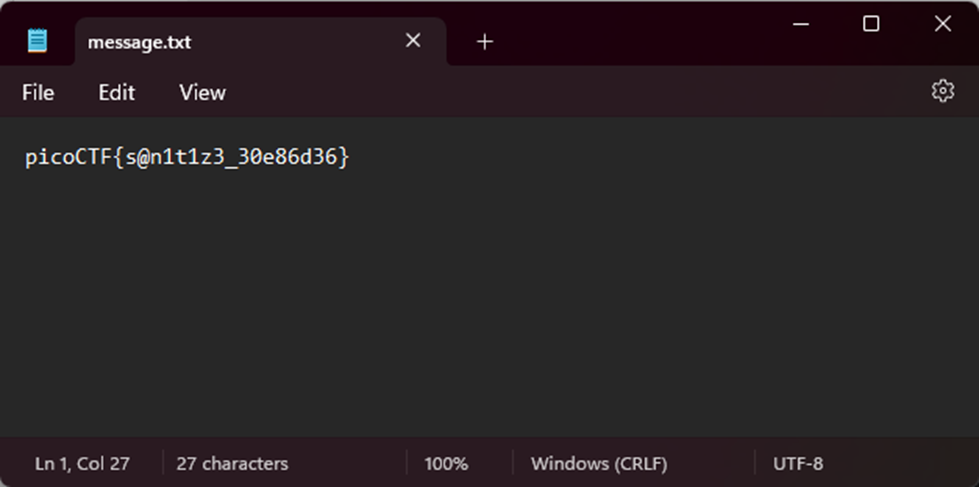Image resolution: width=979 pixels, height=487 pixels.
Task: Click the Windows (CRLF) line ending indicator
Action: point(599,464)
